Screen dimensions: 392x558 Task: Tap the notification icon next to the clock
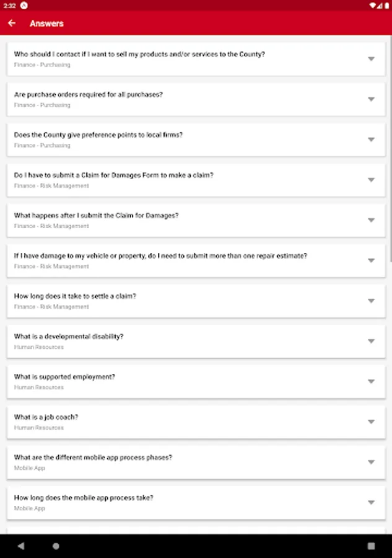pos(25,5)
